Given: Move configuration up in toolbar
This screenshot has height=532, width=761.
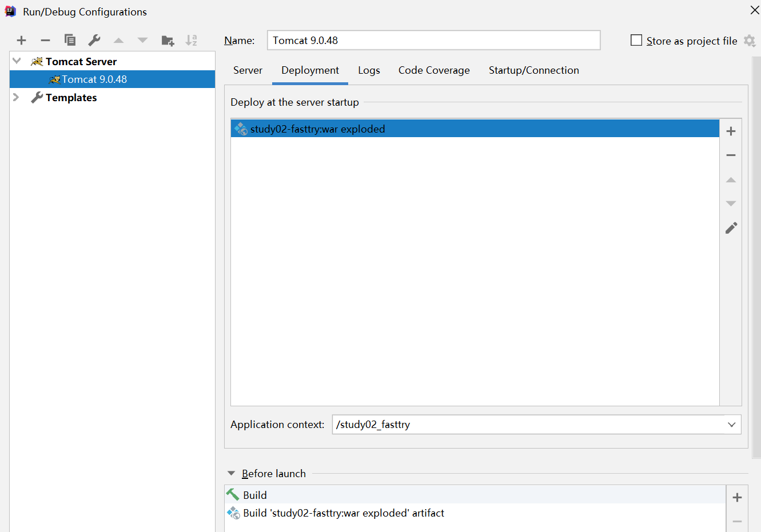Looking at the screenshot, I should (118, 40).
